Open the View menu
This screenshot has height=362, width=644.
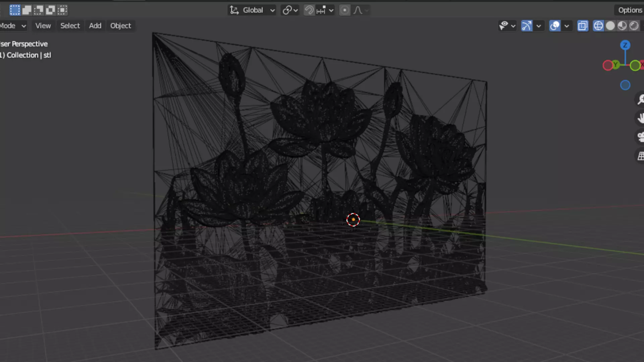click(43, 26)
